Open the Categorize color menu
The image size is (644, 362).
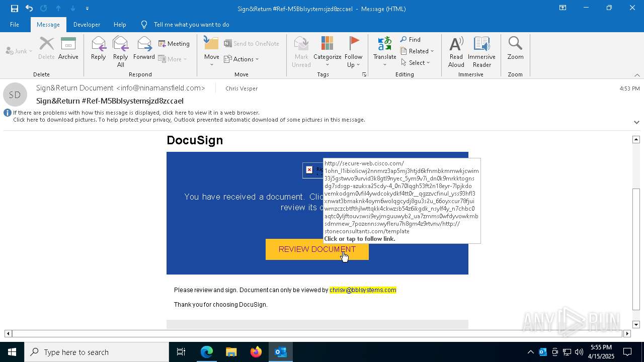point(327,52)
